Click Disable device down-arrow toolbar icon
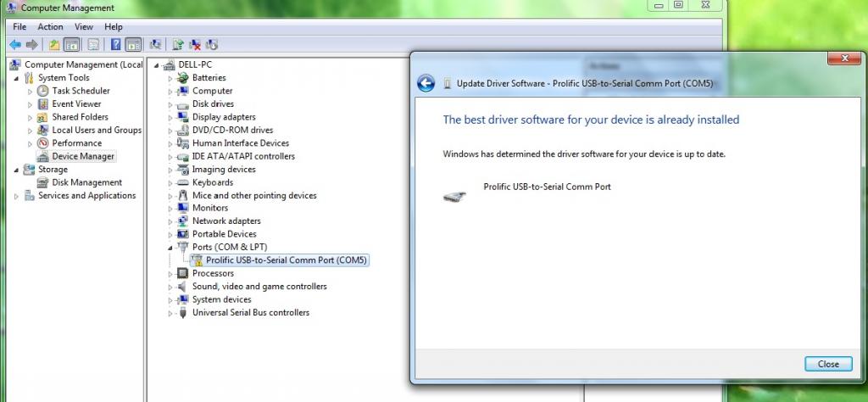 click(211, 44)
